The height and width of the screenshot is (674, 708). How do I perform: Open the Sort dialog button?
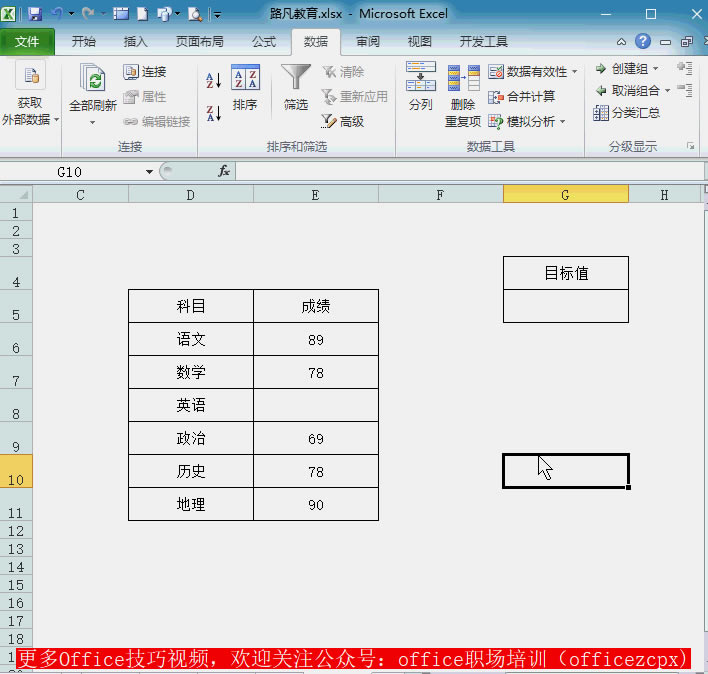click(x=245, y=88)
